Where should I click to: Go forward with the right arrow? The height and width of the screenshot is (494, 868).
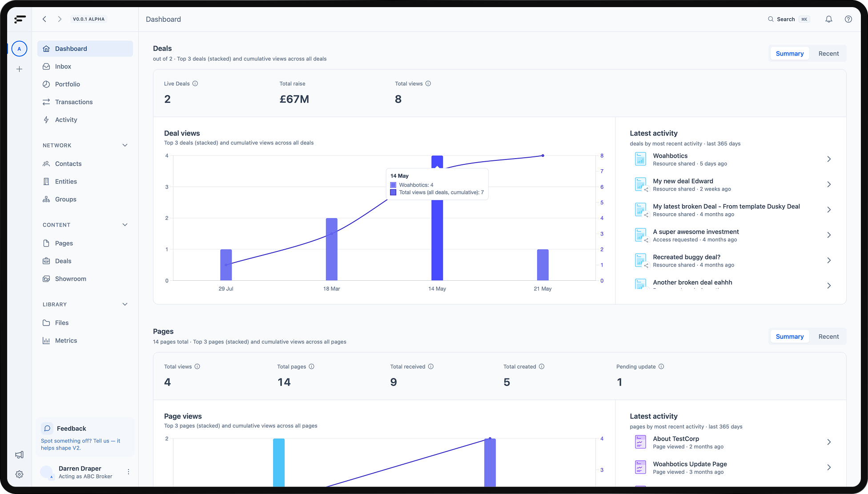(x=60, y=19)
